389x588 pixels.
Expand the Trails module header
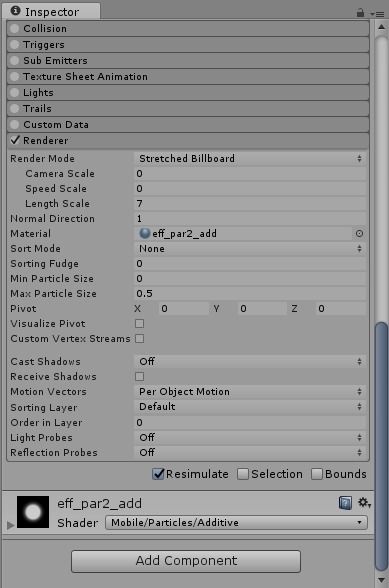pos(188,108)
